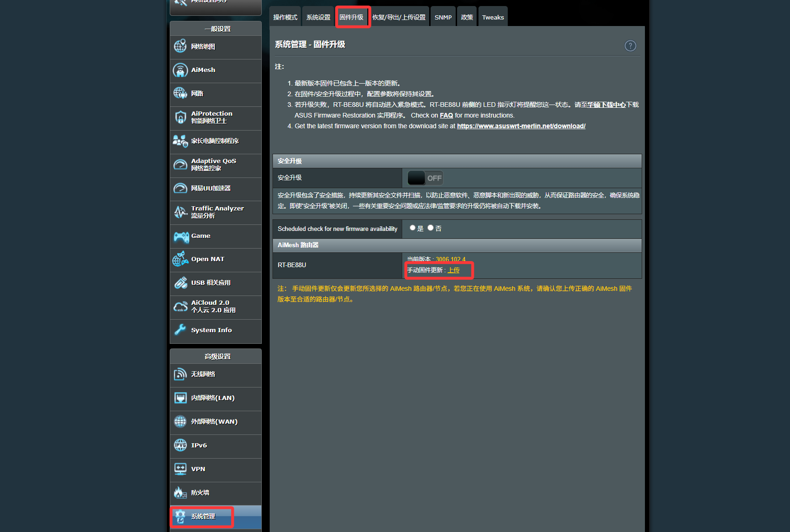The width and height of the screenshot is (790, 532).
Task: Open the Game controller icon
Action: coord(181,236)
